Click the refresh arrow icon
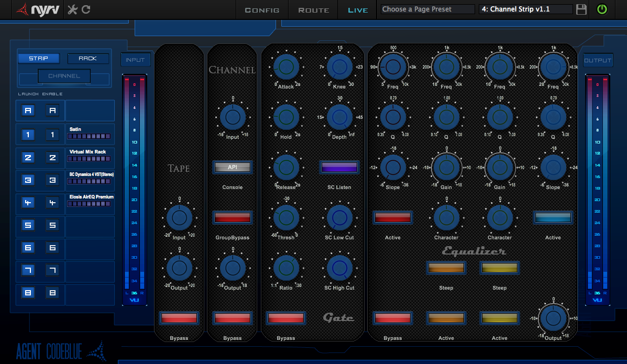This screenshot has width=627, height=364. tap(86, 9)
